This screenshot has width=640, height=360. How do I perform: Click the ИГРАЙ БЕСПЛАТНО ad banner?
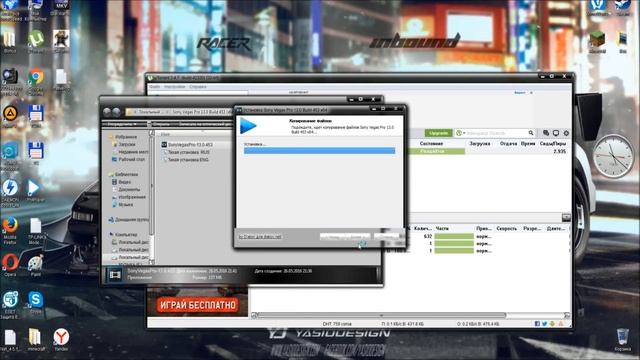point(198,305)
